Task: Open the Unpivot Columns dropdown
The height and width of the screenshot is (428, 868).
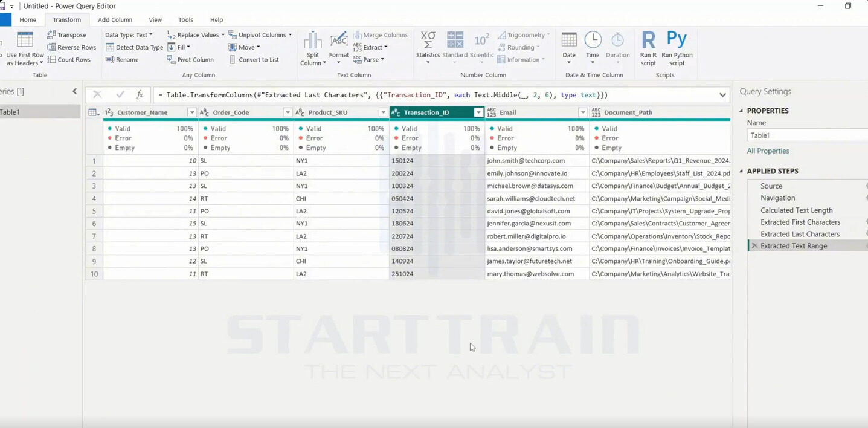Action: point(260,35)
